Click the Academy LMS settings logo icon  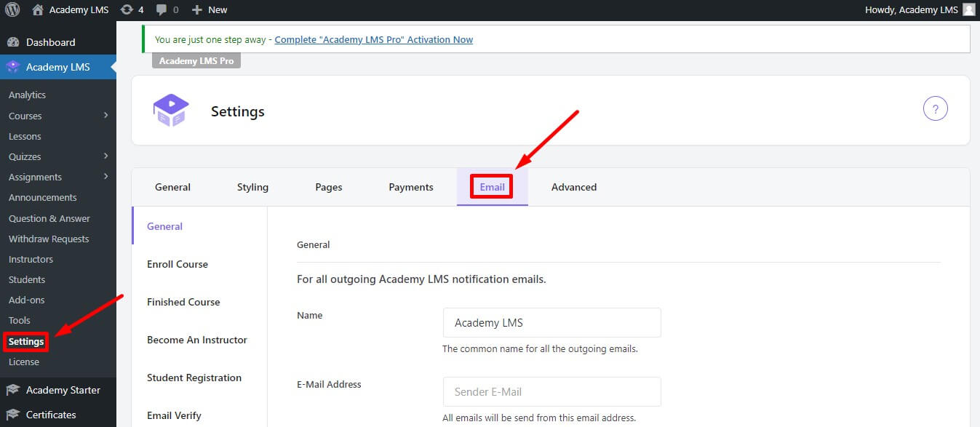(x=171, y=110)
